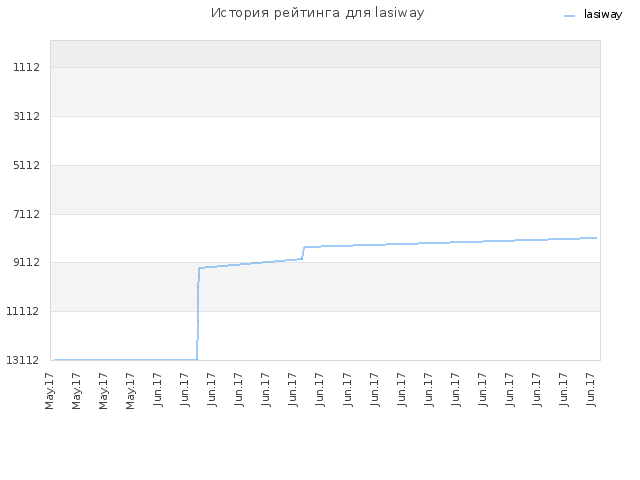
Task: Click the gray band above the 1112 gridline
Action: point(325,54)
